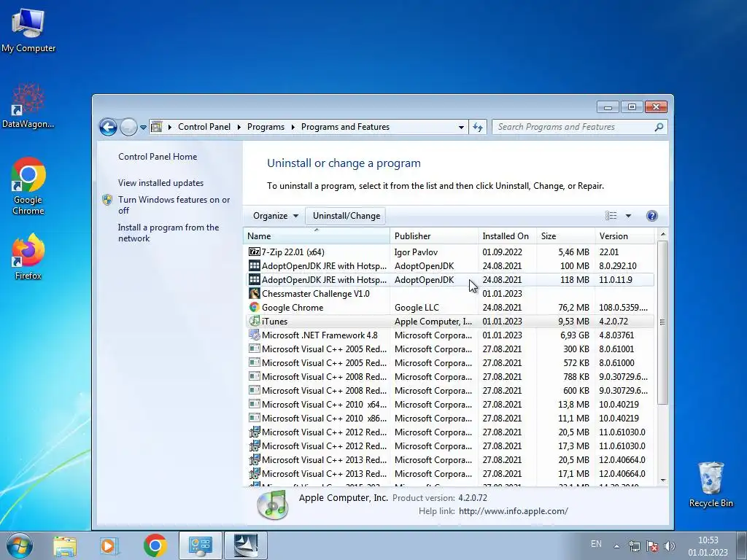Click the Uninstall/Change button
The image size is (747, 560).
[x=347, y=216]
